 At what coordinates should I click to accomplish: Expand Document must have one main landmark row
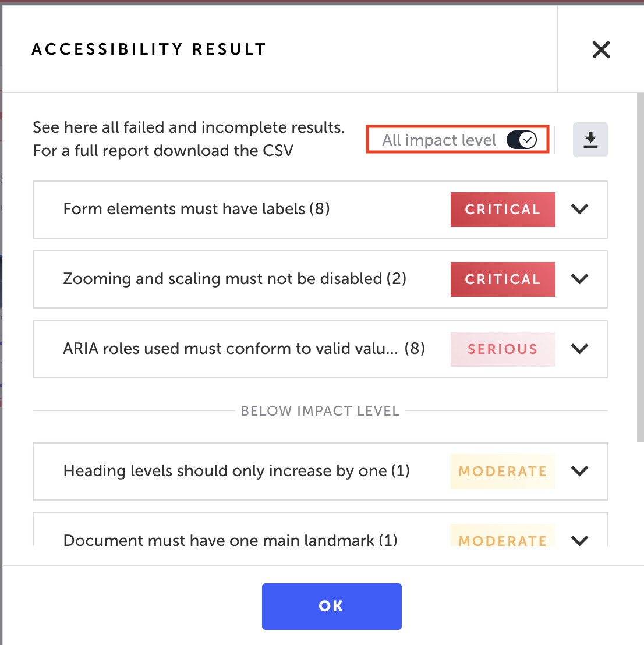click(x=579, y=540)
